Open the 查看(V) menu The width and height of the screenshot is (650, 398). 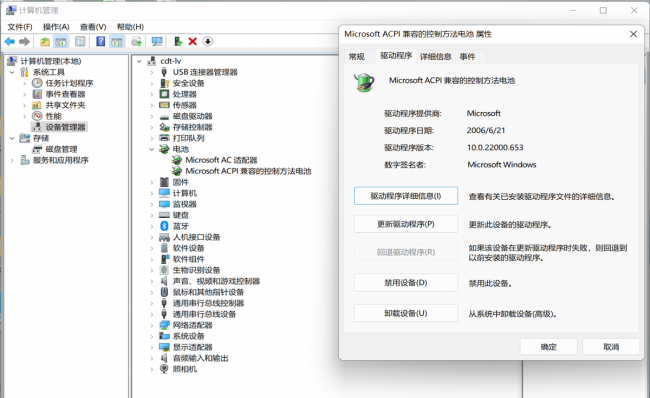[93, 27]
